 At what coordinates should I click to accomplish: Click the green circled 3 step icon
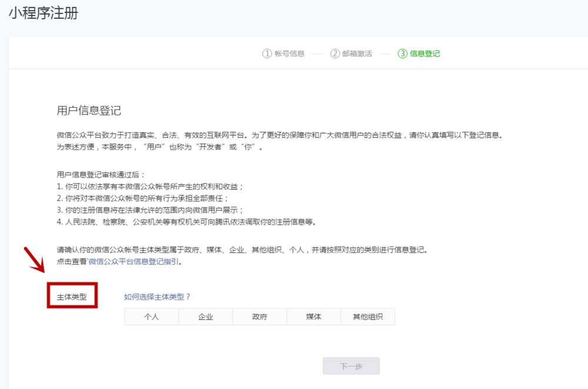click(x=403, y=54)
